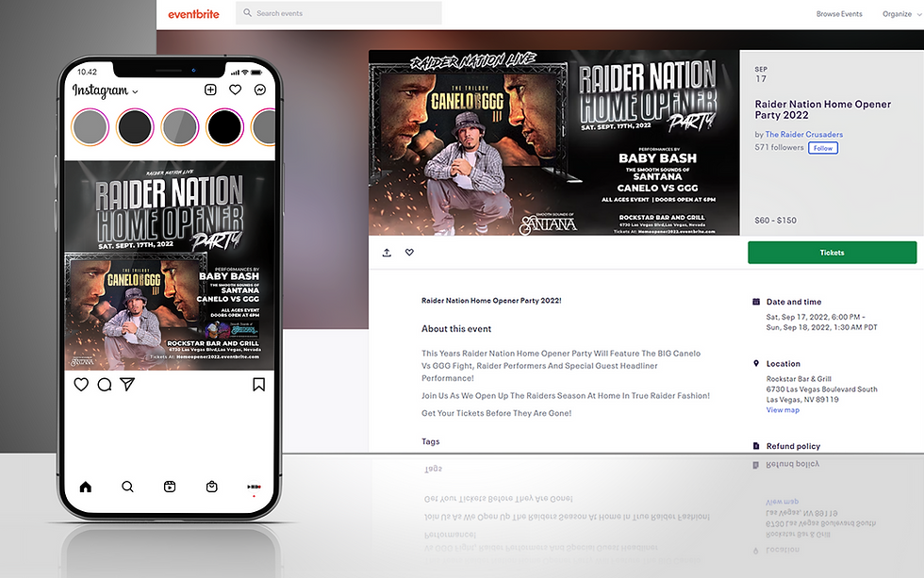The width and height of the screenshot is (924, 578).
Task: Tap the profile tab icon with red dot
Action: pos(254,487)
